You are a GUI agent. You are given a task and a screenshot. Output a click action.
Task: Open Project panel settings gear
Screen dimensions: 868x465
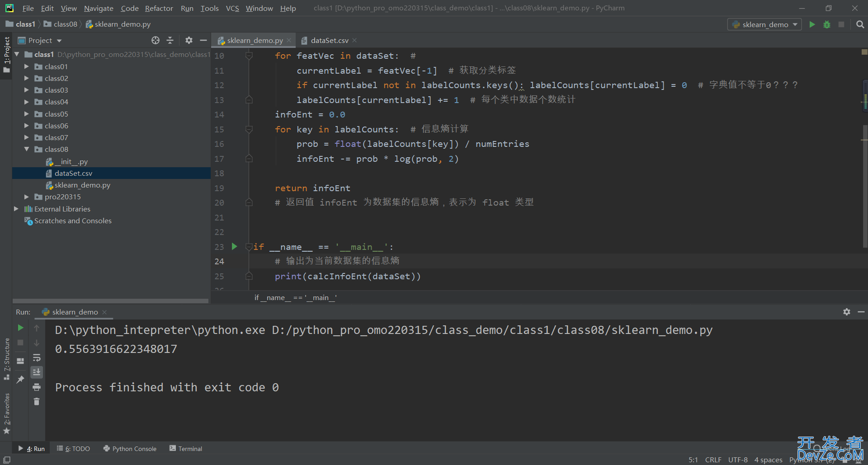(x=189, y=40)
